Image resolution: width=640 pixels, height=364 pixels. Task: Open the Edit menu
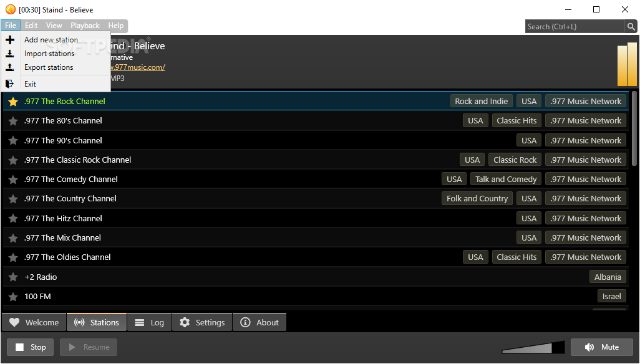tap(31, 26)
